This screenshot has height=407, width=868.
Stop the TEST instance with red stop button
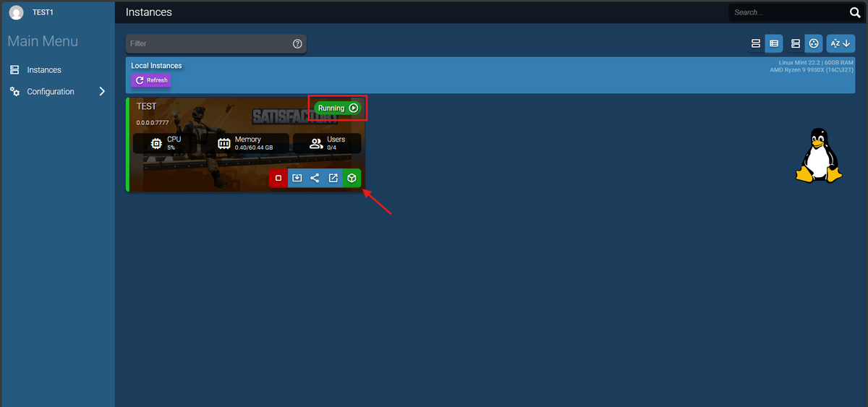pyautogui.click(x=278, y=178)
